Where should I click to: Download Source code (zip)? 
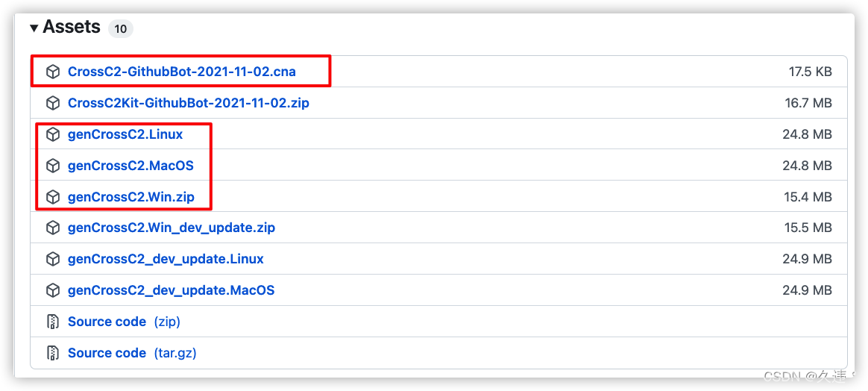click(124, 322)
